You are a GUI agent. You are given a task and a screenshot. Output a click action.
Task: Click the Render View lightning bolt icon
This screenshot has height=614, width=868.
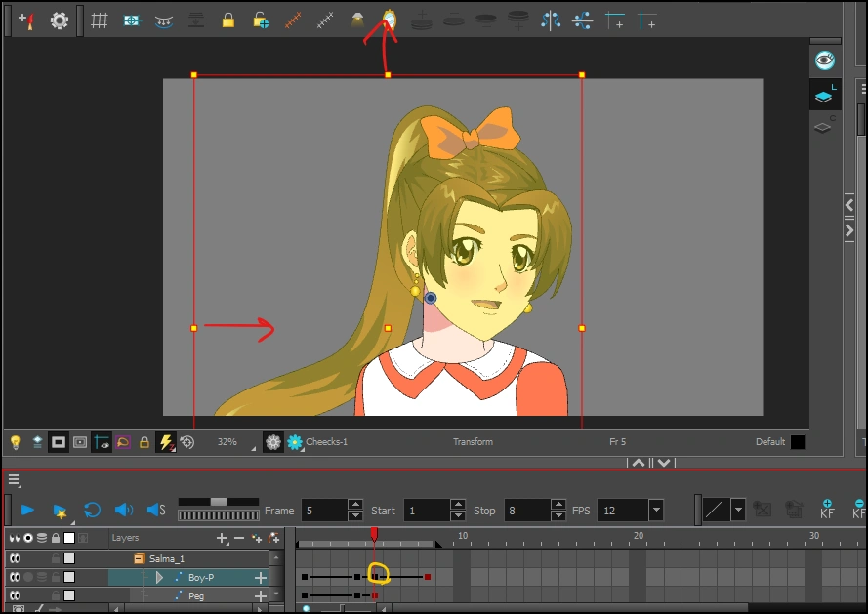pyautogui.click(x=166, y=441)
